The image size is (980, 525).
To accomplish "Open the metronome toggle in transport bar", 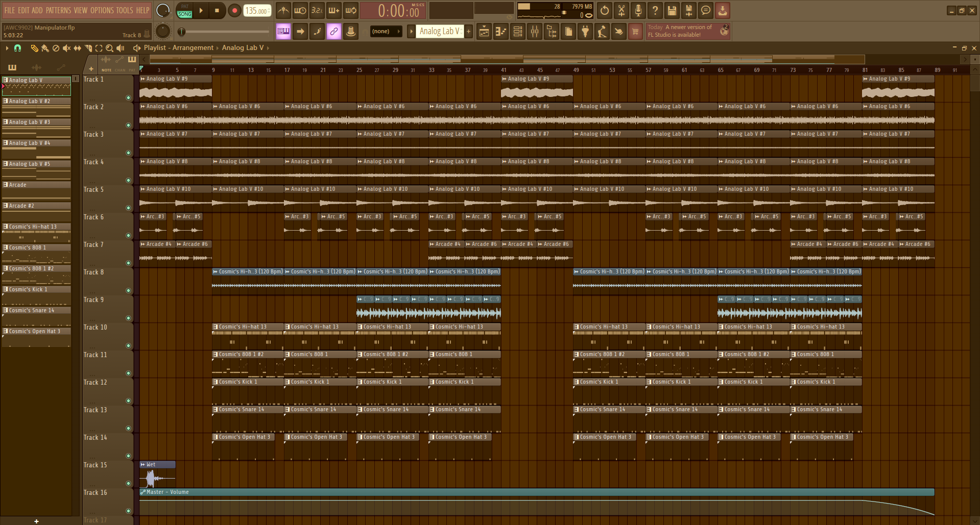I will [x=283, y=10].
